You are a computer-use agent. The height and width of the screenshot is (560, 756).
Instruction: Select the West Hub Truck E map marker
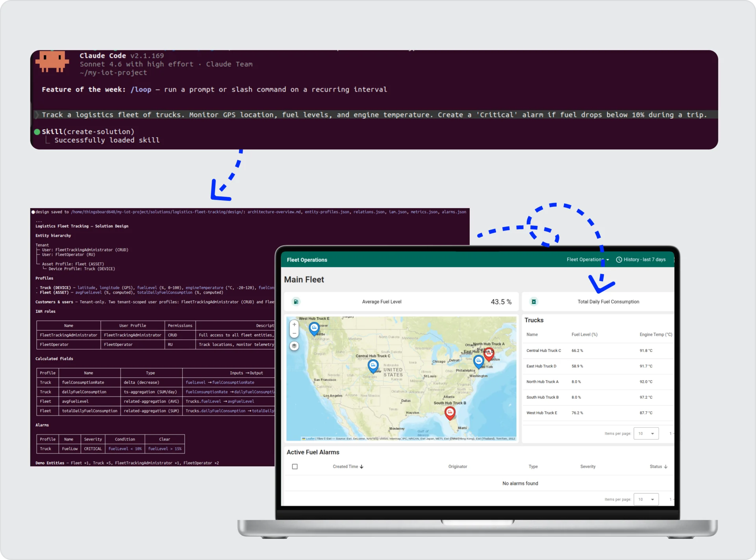click(x=314, y=328)
